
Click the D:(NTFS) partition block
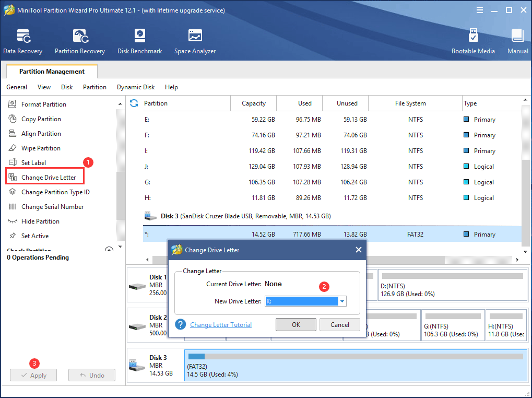coord(453,285)
